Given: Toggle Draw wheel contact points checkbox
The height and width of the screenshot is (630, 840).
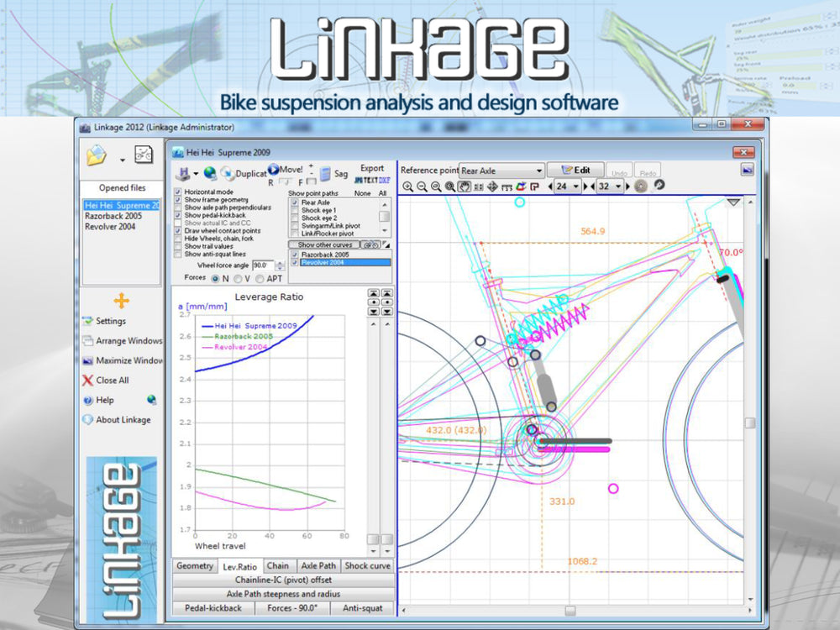Looking at the screenshot, I should [178, 230].
